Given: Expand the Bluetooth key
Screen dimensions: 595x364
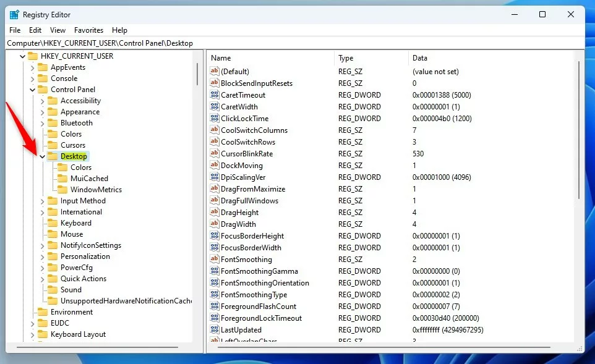Looking at the screenshot, I should [42, 123].
